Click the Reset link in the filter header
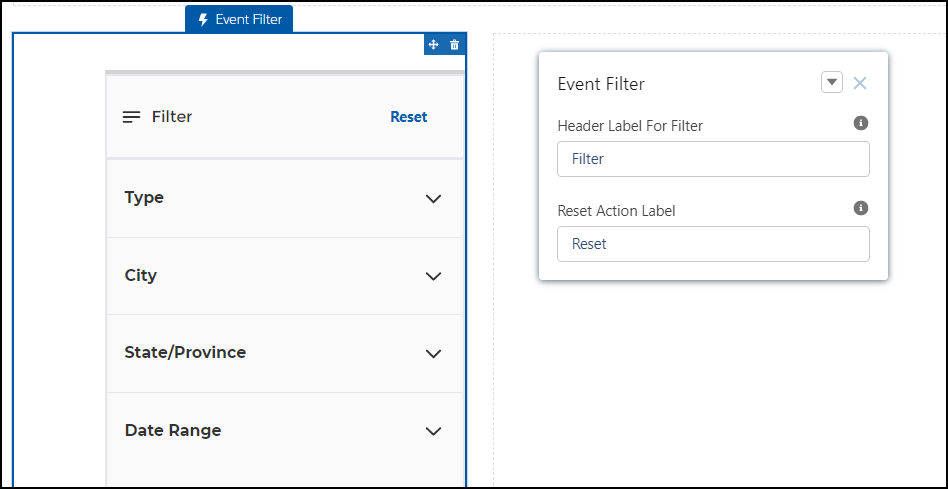The height and width of the screenshot is (489, 948). pyautogui.click(x=408, y=117)
